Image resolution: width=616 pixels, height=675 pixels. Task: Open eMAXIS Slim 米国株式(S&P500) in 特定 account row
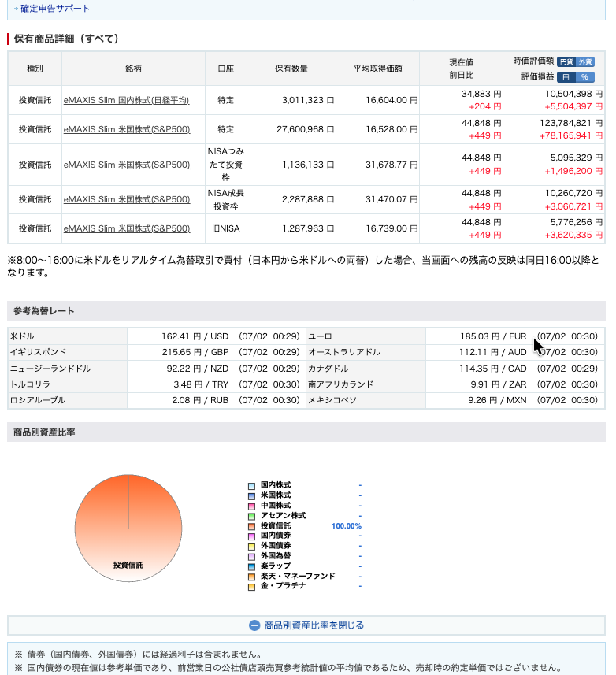pyautogui.click(x=127, y=129)
